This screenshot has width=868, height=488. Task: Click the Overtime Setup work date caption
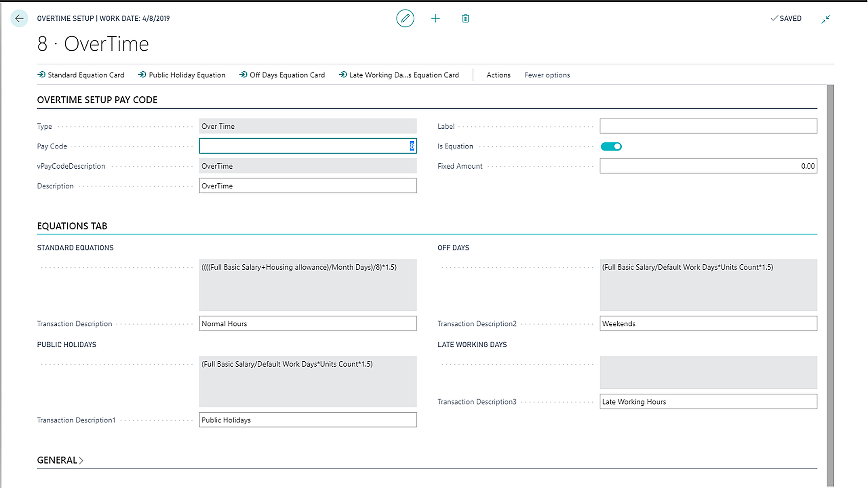pos(103,18)
